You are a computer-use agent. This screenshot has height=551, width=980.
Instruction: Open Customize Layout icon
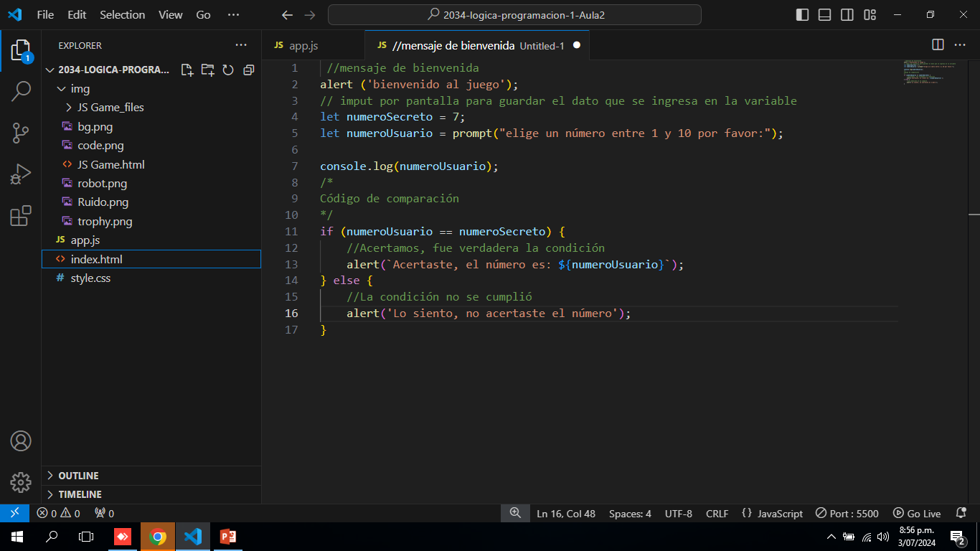pyautogui.click(x=870, y=15)
